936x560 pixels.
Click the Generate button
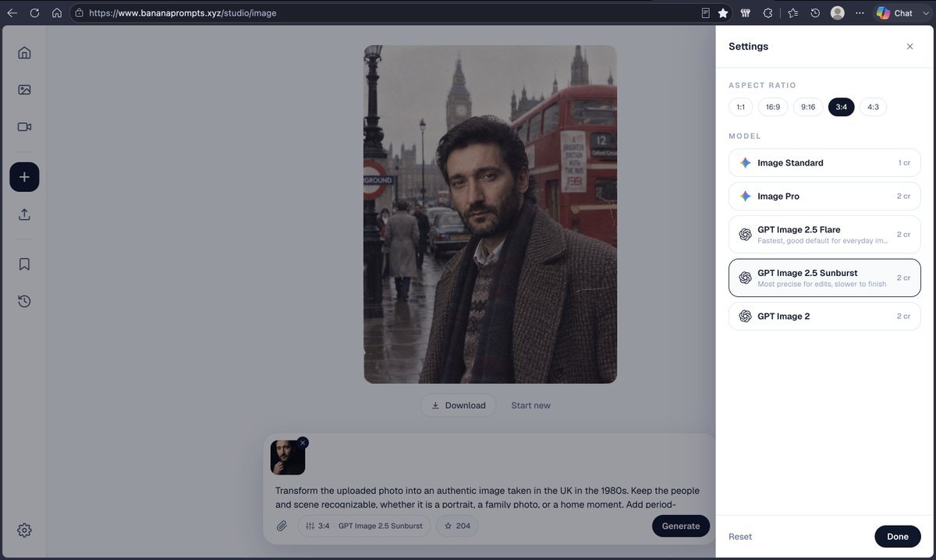681,526
